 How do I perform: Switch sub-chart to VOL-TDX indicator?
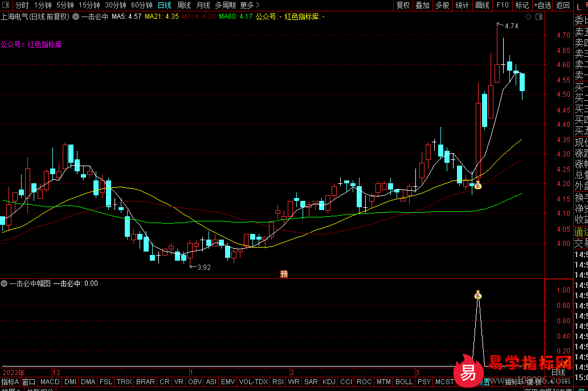point(254,382)
